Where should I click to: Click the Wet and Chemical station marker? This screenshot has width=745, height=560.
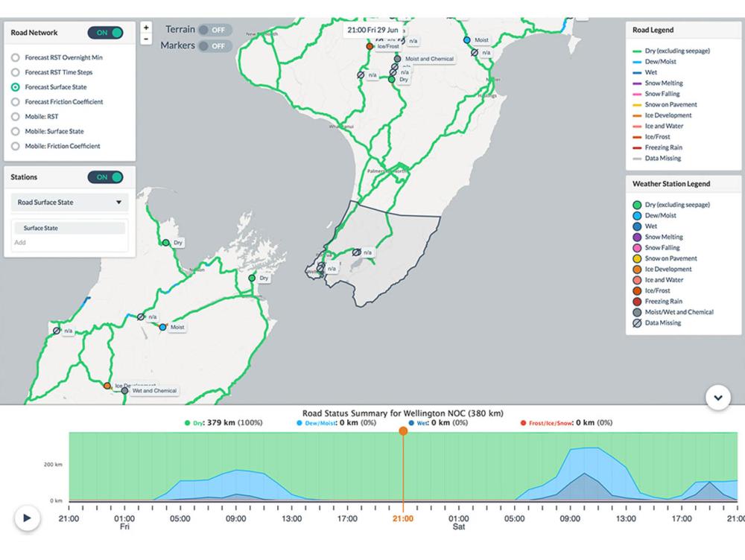pyautogui.click(x=124, y=391)
